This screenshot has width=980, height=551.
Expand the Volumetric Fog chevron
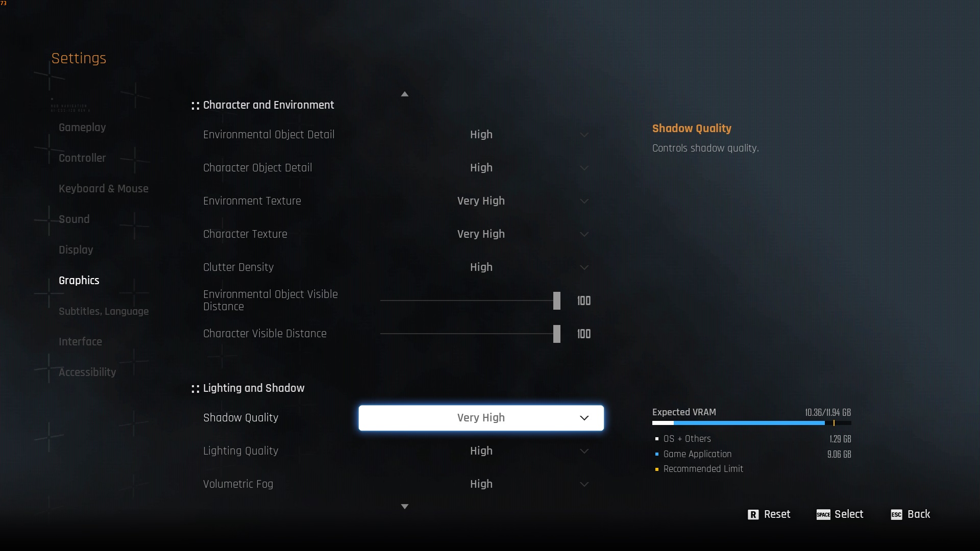(584, 484)
